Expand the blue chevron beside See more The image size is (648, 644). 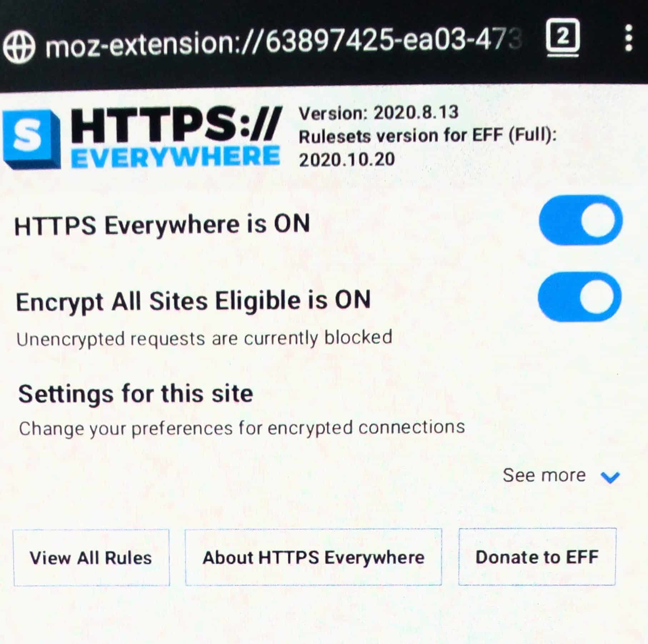pyautogui.click(x=610, y=477)
